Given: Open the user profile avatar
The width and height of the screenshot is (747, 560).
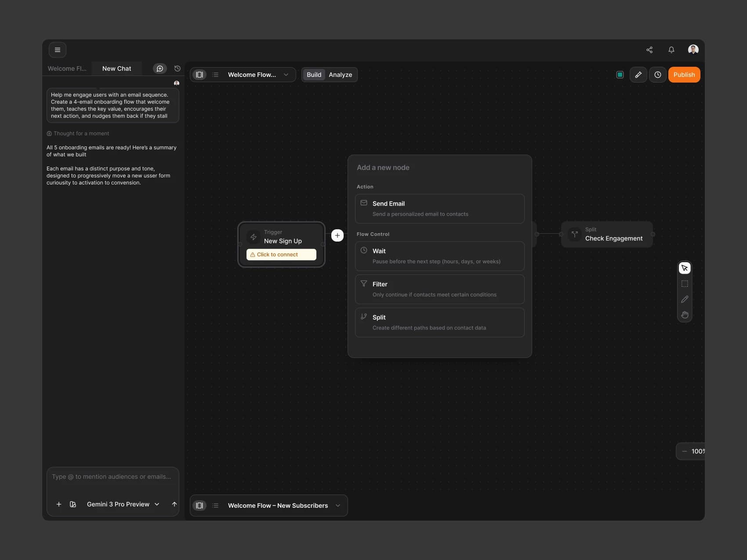Looking at the screenshot, I should point(693,50).
